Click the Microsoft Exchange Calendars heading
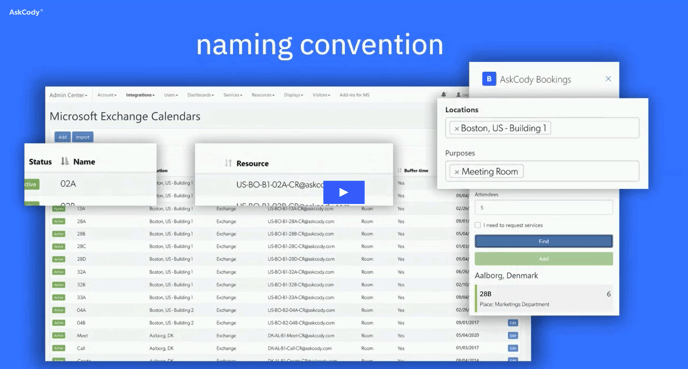The height and width of the screenshot is (369, 688). 125,116
